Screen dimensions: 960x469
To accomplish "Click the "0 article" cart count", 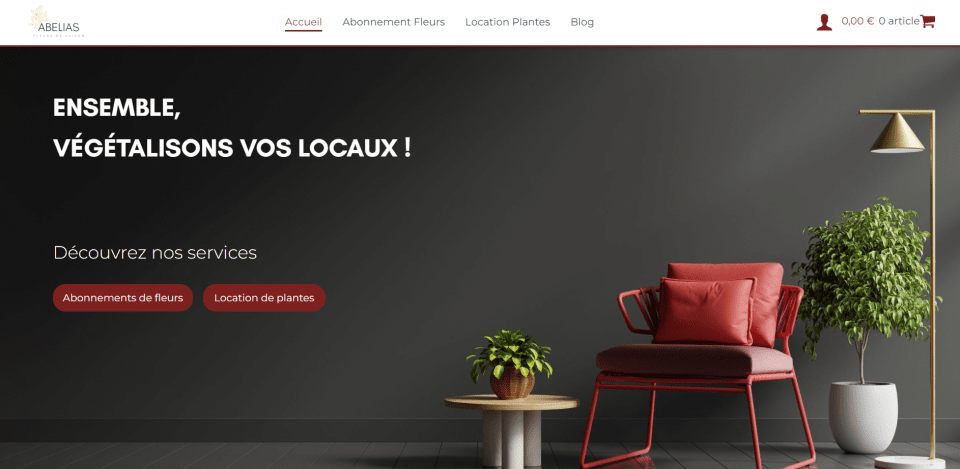I will tap(899, 21).
